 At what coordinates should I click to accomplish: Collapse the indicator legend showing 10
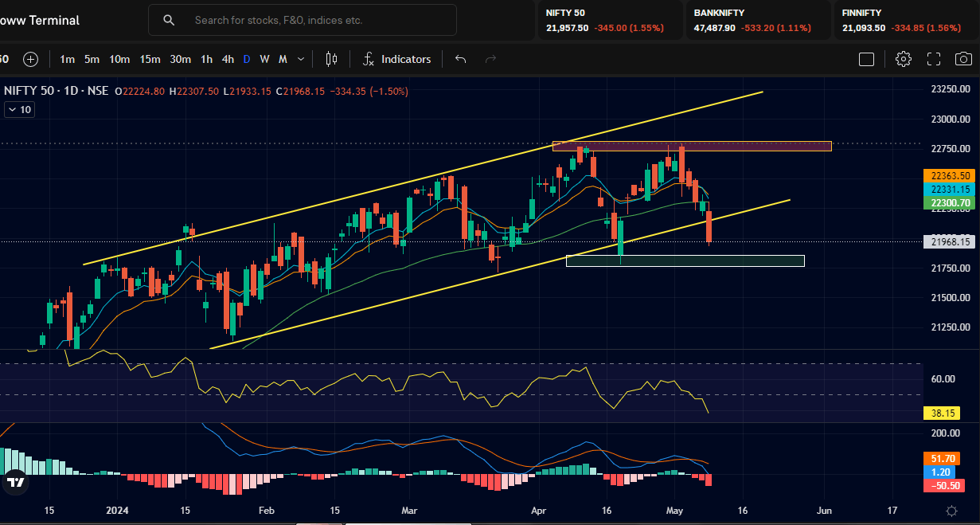coord(19,110)
